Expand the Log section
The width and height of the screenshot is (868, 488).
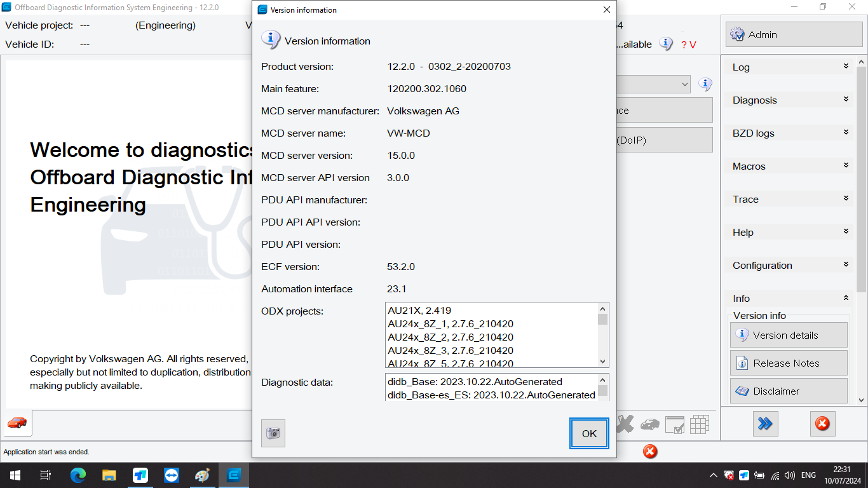[x=790, y=67]
